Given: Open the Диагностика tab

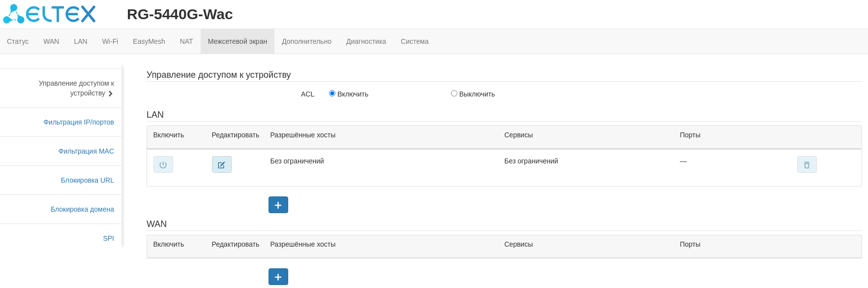Looking at the screenshot, I should pos(366,41).
